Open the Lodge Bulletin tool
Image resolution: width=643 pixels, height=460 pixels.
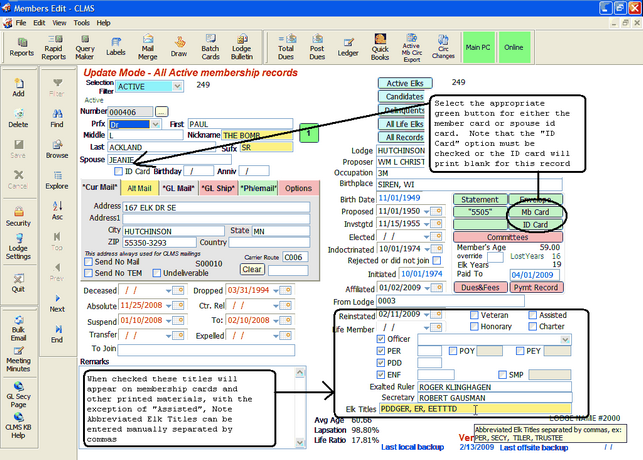coord(242,46)
